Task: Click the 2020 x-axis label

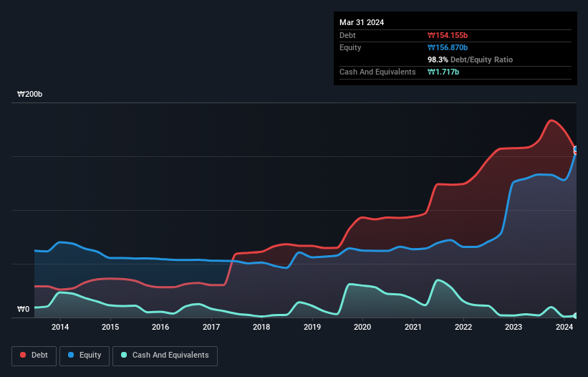Action: coord(362,327)
